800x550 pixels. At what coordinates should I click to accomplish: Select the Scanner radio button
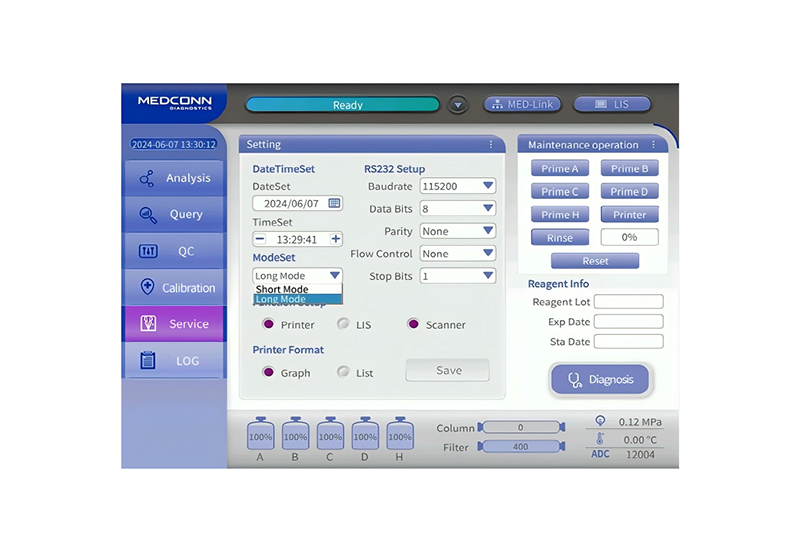pyautogui.click(x=413, y=324)
